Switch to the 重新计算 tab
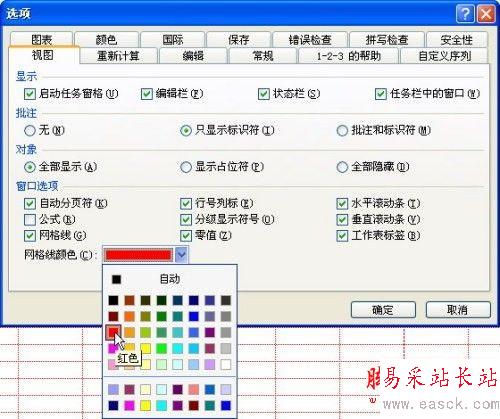500x419 pixels. (x=118, y=56)
